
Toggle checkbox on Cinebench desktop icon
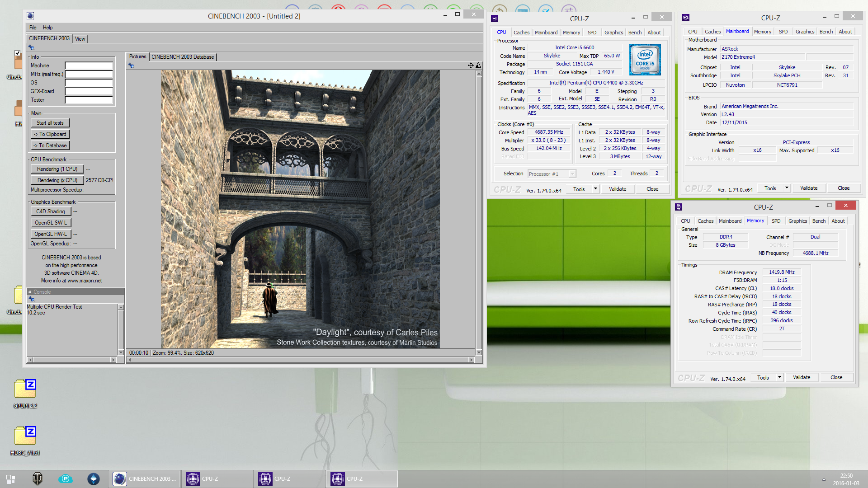click(17, 53)
